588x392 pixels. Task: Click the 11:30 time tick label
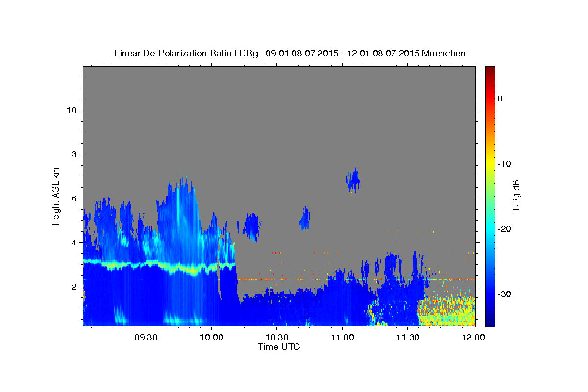tap(408, 337)
